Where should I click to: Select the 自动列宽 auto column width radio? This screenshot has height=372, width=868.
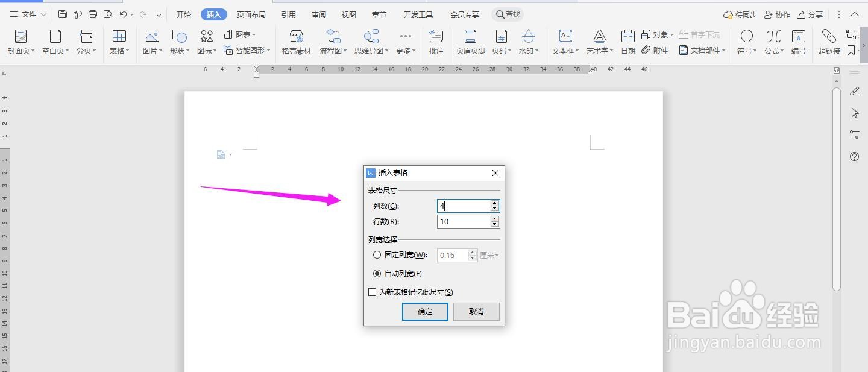377,273
